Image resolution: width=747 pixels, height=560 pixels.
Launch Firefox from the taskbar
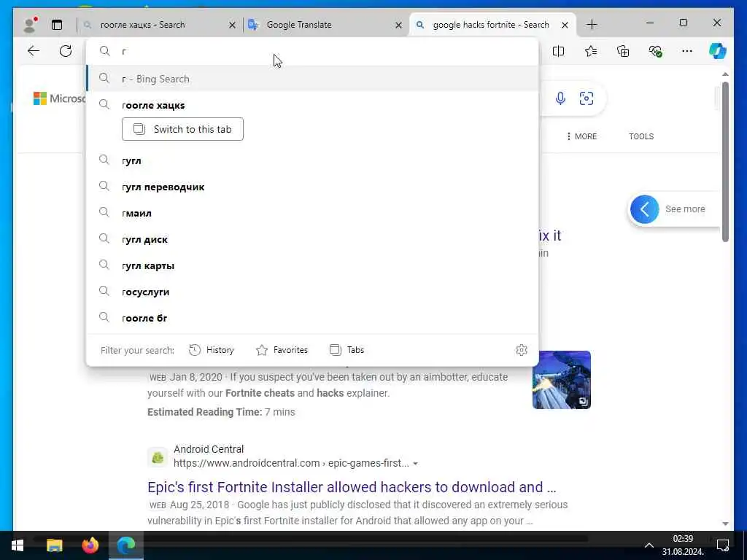pos(90,545)
